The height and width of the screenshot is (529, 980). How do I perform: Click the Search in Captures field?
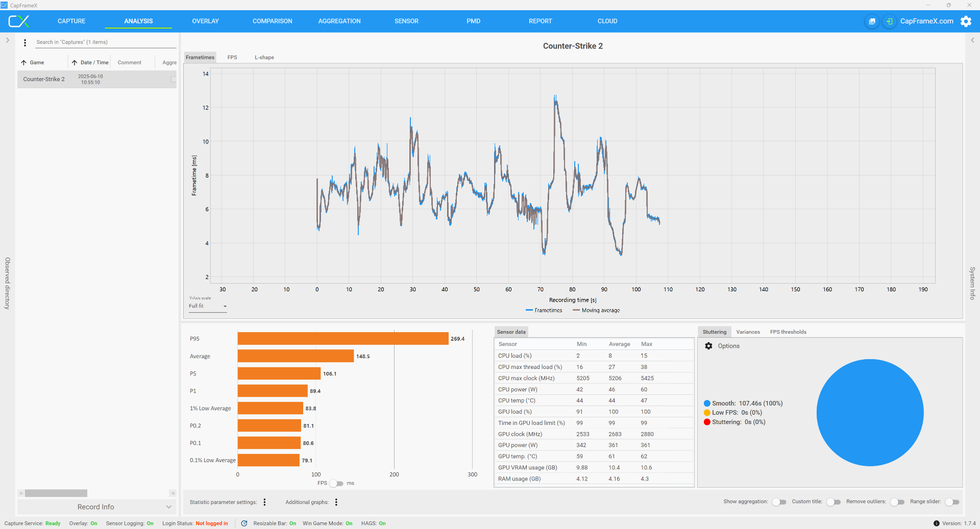(105, 42)
